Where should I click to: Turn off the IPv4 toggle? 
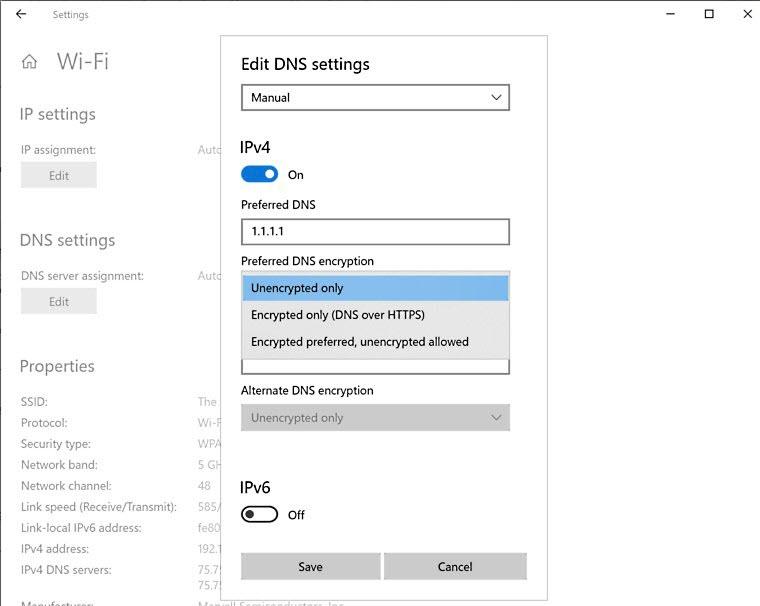coord(259,175)
